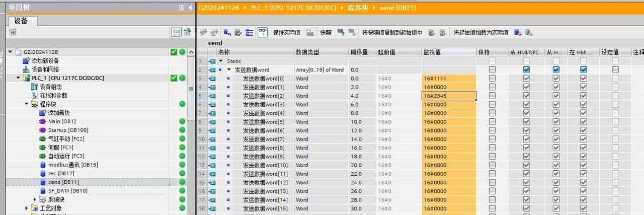Toggle 从 H... checkbox for 发送数据word[8]
The width and height of the screenshot is (644, 215).
tap(556, 148)
